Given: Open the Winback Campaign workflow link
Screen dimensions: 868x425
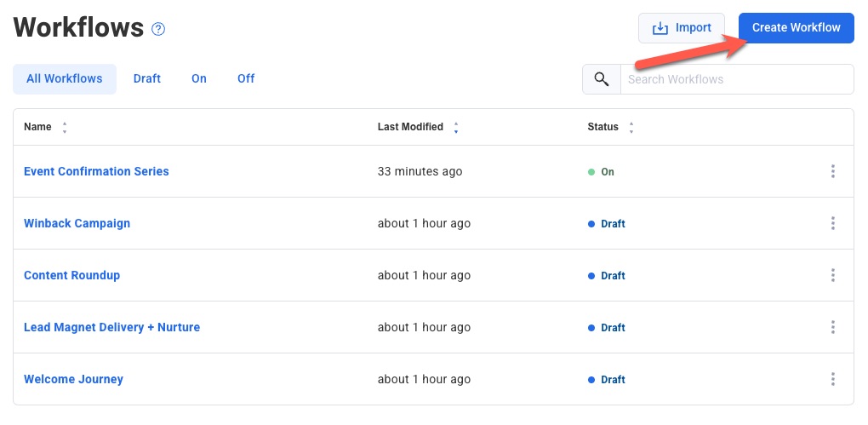Looking at the screenshot, I should pos(77,223).
